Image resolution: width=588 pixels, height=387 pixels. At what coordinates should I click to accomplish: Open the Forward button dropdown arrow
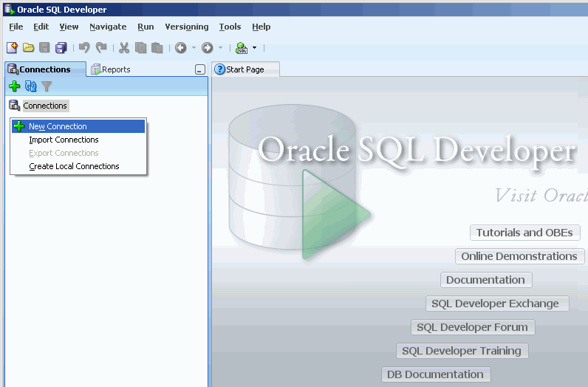pos(220,47)
